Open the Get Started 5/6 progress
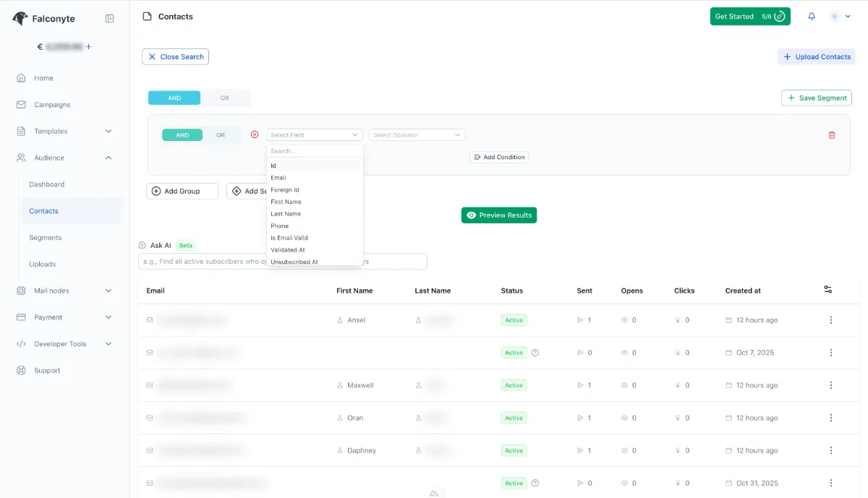This screenshot has width=868, height=498. [749, 17]
